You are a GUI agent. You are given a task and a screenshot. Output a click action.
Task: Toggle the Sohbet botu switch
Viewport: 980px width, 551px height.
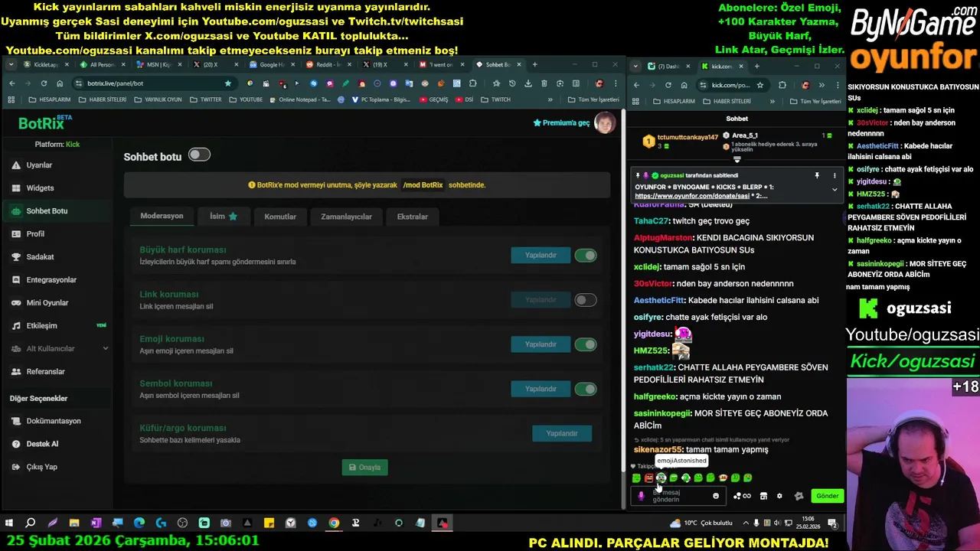(x=199, y=155)
